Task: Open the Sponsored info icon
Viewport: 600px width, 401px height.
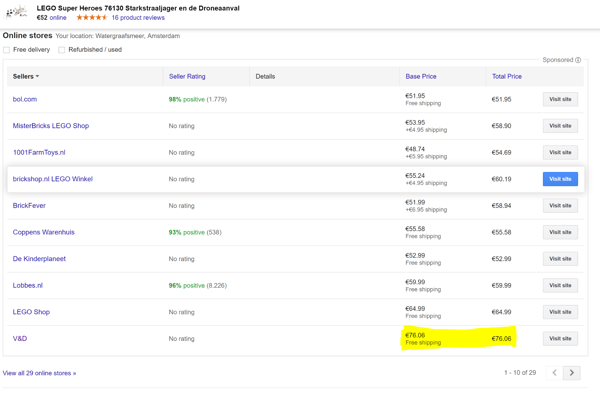Action: (578, 60)
